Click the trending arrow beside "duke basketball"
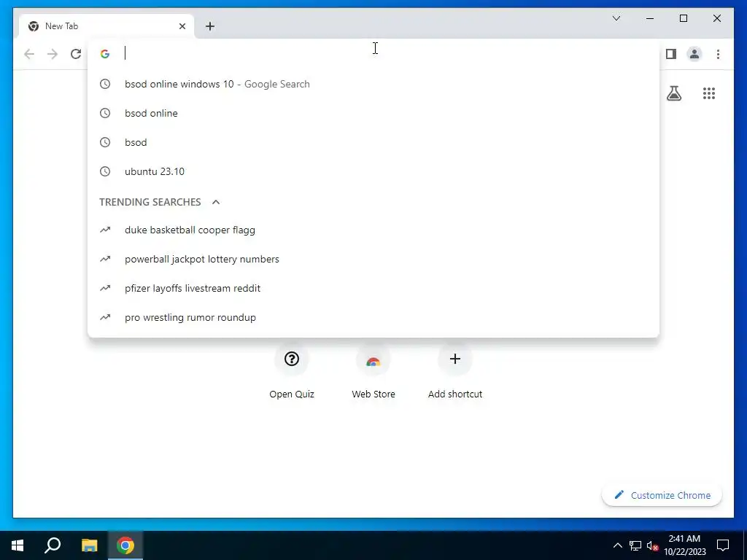The width and height of the screenshot is (747, 560). point(105,230)
